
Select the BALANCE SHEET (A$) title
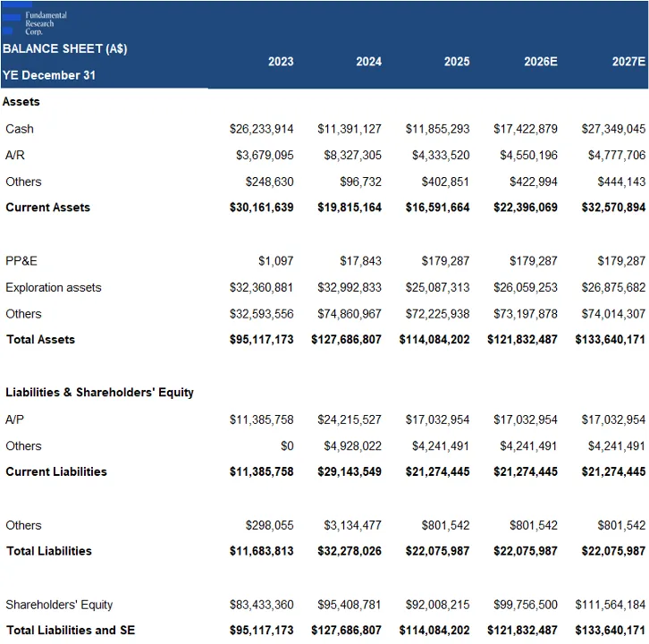[64, 49]
